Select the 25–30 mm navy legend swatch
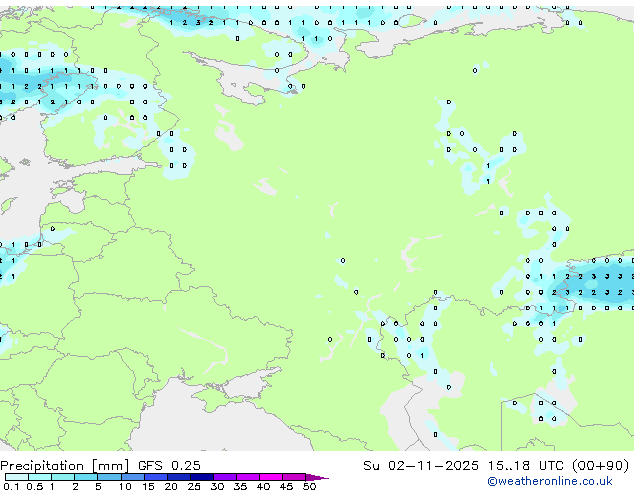This screenshot has width=634, height=490. pos(202,477)
